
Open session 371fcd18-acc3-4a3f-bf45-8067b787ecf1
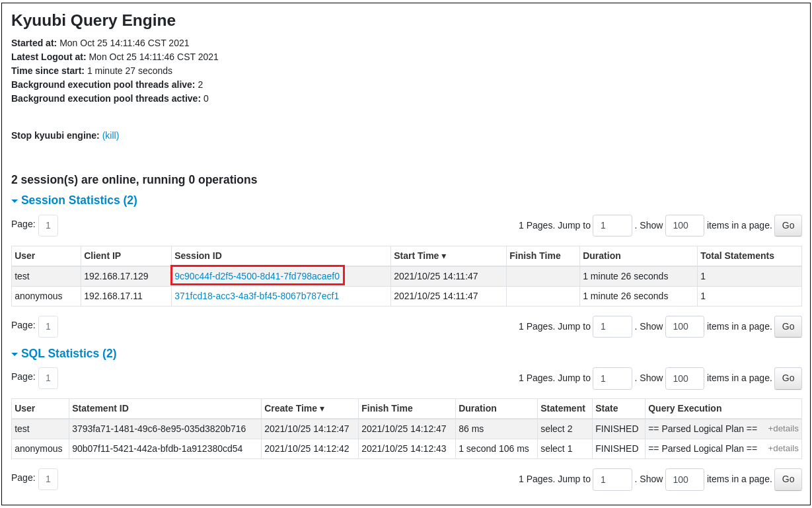(256, 296)
